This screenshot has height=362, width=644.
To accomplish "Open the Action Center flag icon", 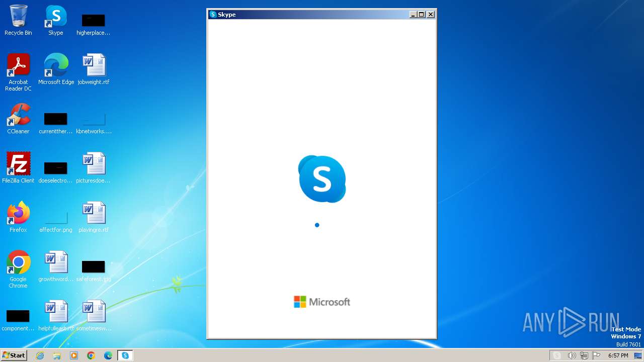I will pos(596,355).
